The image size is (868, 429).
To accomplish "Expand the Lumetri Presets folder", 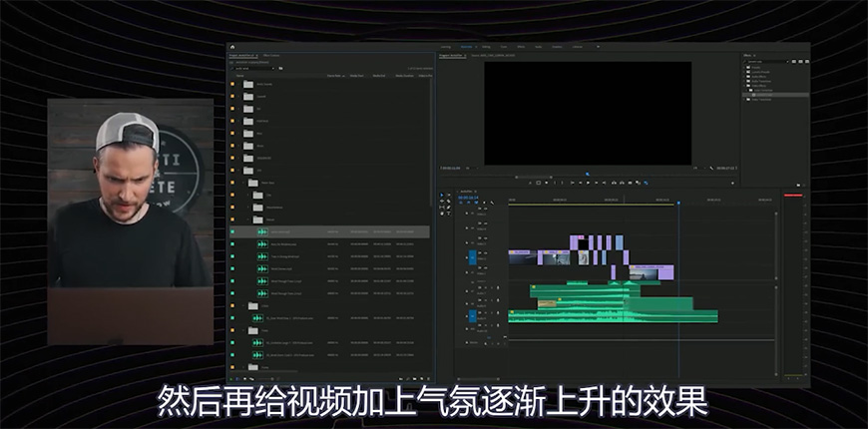I will pos(744,72).
